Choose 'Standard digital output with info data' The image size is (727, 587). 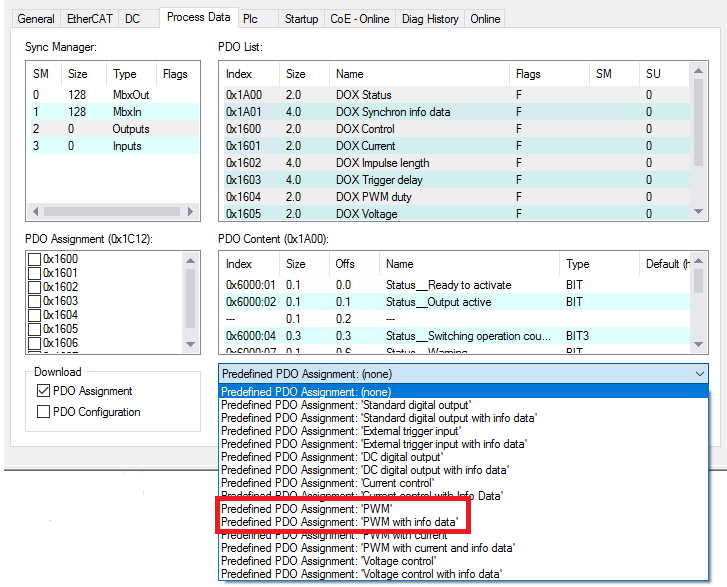pyautogui.click(x=463, y=418)
